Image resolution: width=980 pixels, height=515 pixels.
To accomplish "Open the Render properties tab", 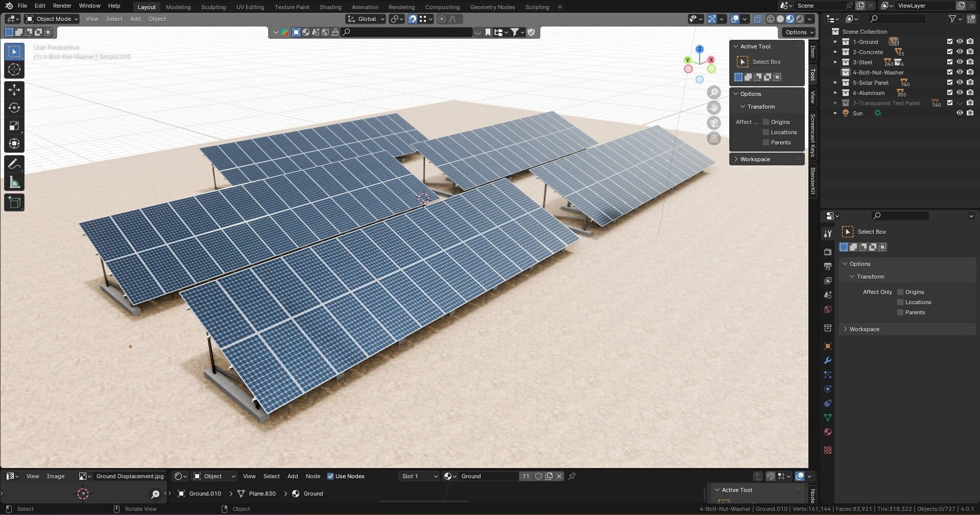I will [828, 252].
